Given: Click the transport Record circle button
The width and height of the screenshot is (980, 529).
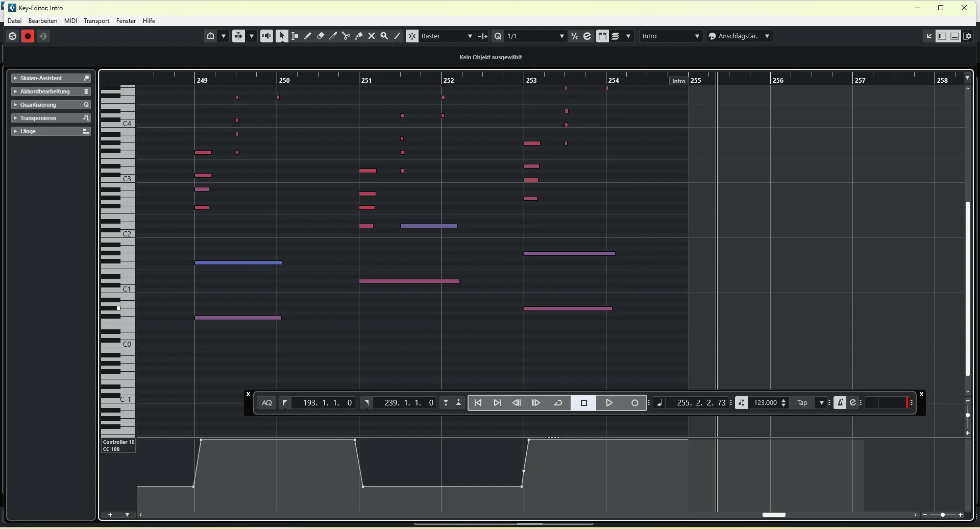Looking at the screenshot, I should coord(635,403).
